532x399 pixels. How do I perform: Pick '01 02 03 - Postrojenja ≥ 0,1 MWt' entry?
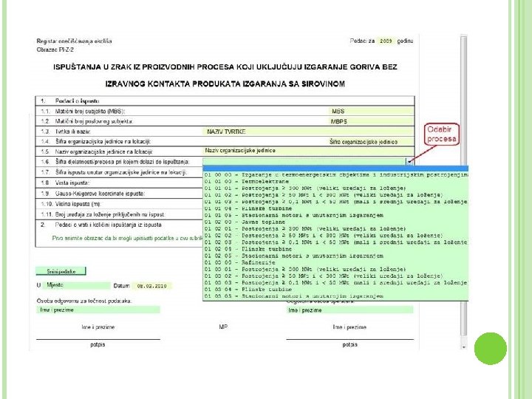[x=336, y=242]
